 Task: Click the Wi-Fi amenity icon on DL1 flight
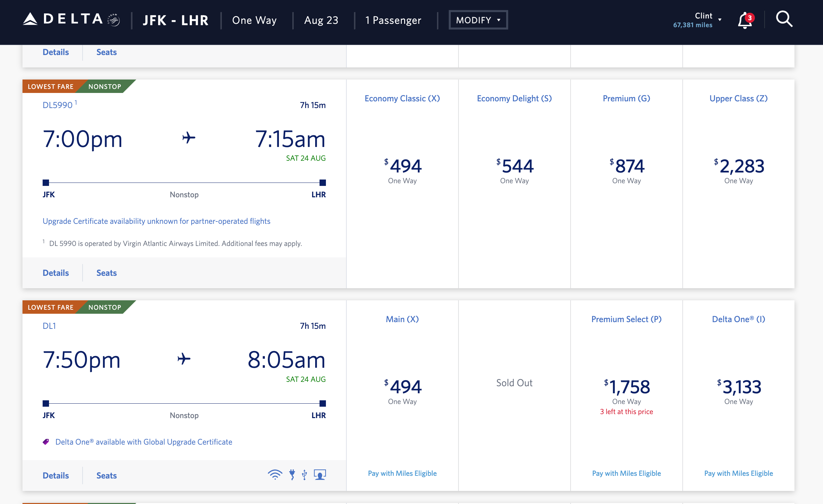(x=276, y=474)
